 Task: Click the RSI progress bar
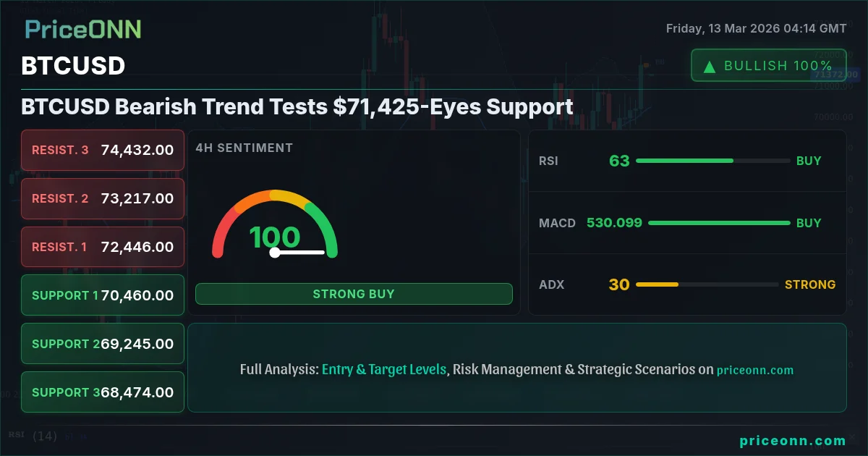pyautogui.click(x=712, y=161)
